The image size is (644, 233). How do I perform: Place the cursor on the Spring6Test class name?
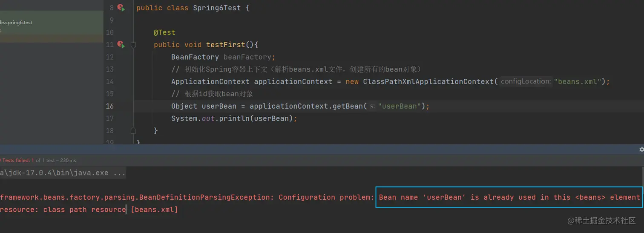[x=217, y=8]
